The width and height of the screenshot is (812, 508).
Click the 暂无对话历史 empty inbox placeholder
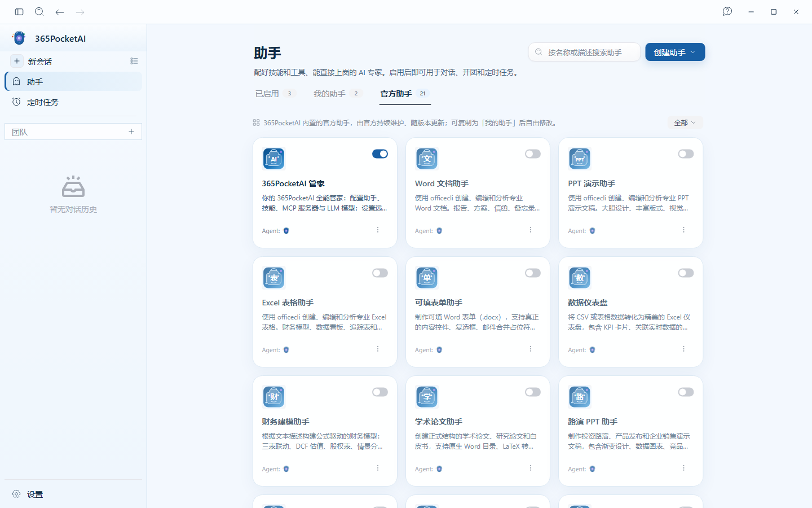pos(73,194)
